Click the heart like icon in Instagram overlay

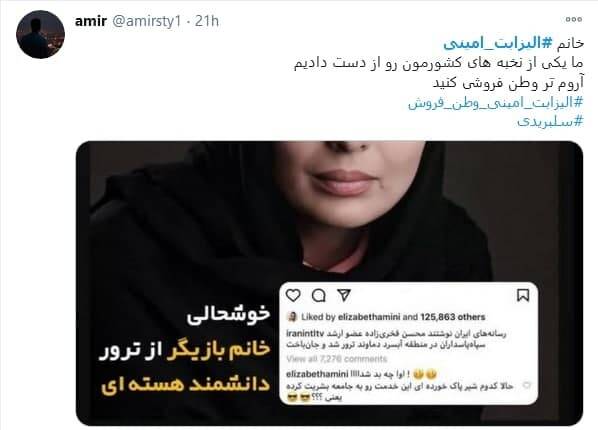(x=293, y=295)
